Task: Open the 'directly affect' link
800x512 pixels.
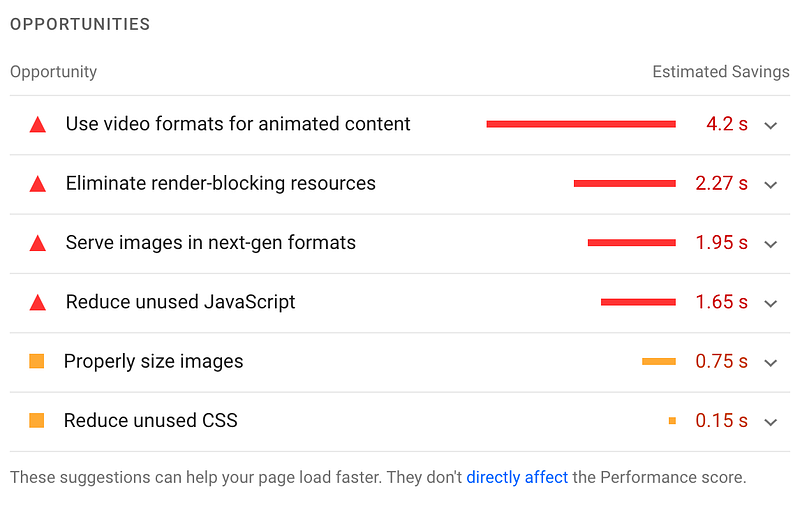Action: click(x=517, y=477)
